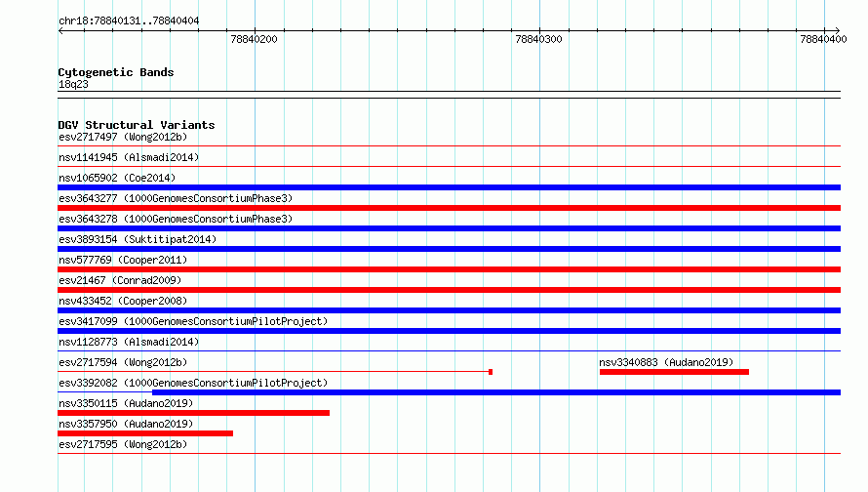Select the nsv577769 (Cooper2011) label
Screen dimensions: 868x492
(x=123, y=260)
